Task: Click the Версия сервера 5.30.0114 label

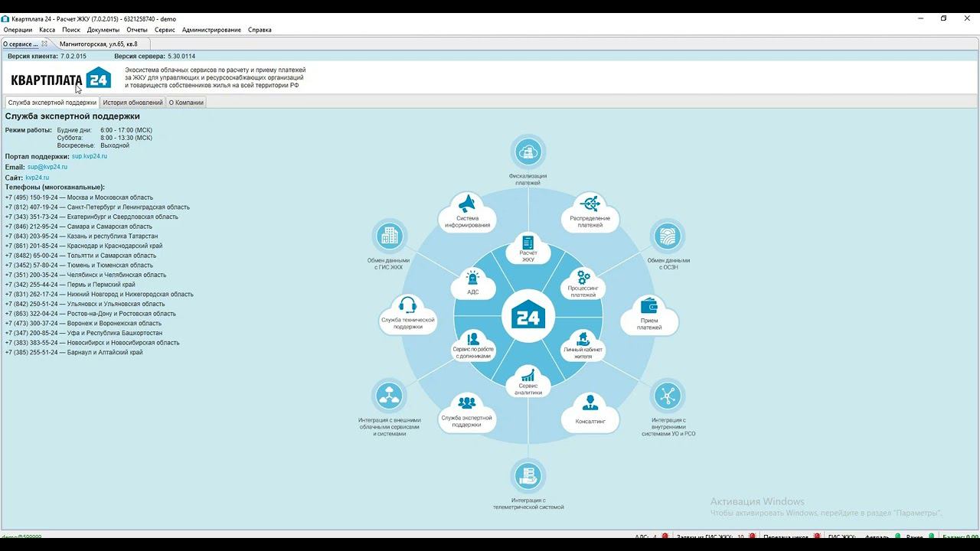Action: (x=155, y=57)
